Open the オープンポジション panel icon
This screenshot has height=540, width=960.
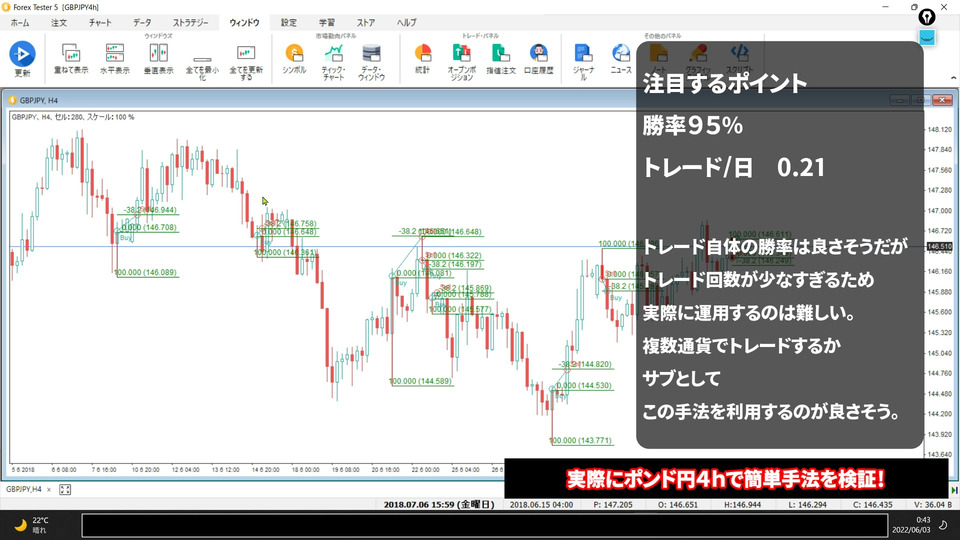pyautogui.click(x=462, y=53)
